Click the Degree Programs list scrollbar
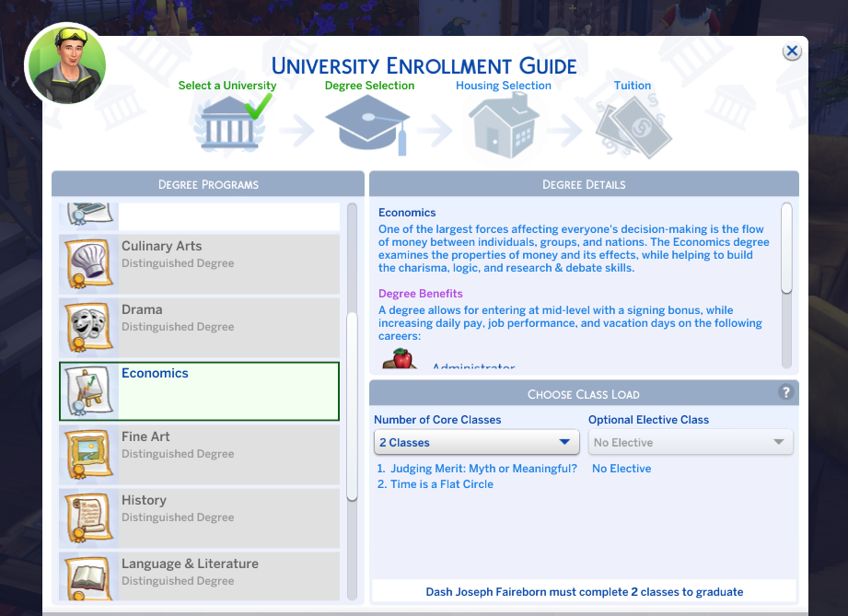848x616 pixels. tap(352, 406)
